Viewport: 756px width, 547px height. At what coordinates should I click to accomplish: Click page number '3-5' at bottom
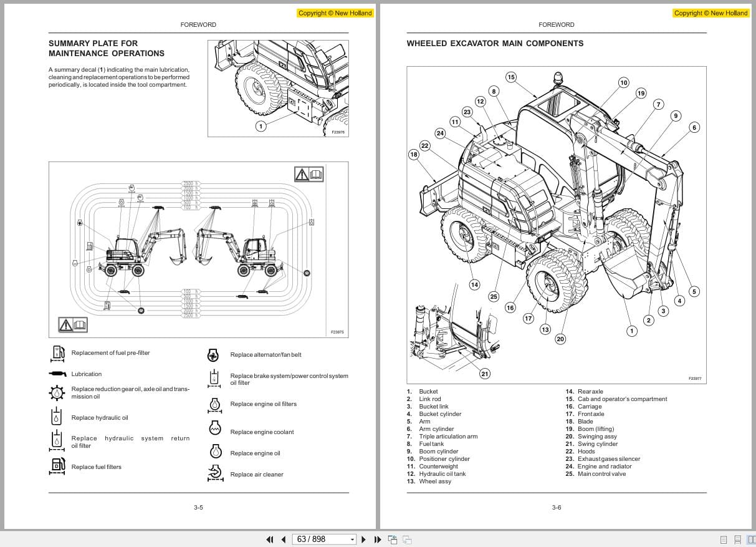point(198,508)
